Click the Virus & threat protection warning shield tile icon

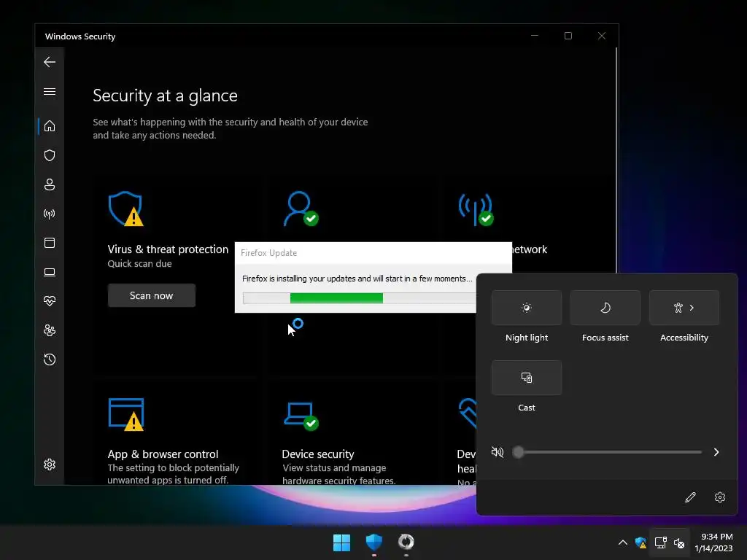coord(125,209)
